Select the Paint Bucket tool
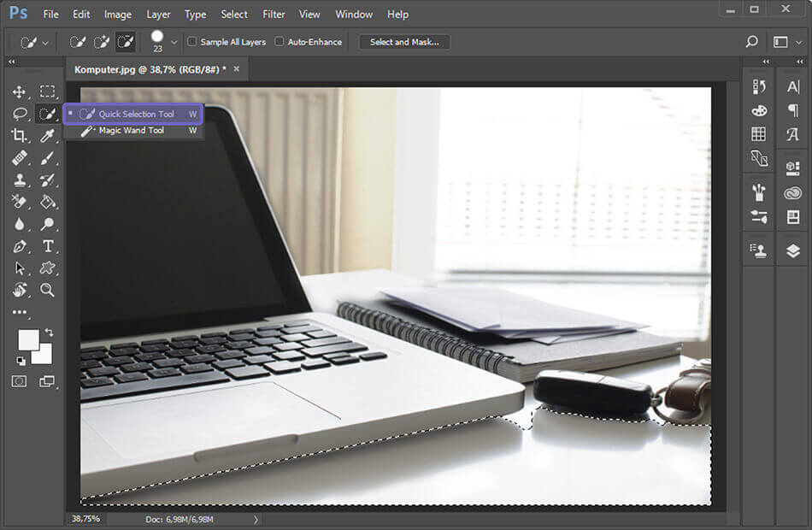The width and height of the screenshot is (812, 530). point(47,202)
